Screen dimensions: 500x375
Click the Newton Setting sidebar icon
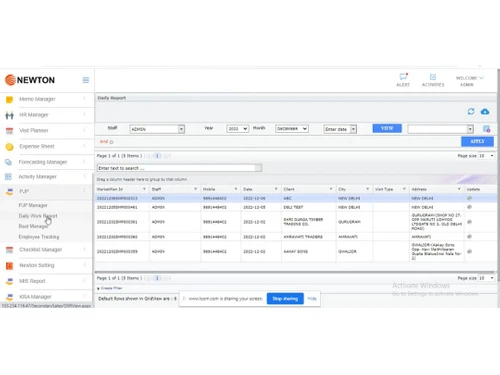[9, 266]
